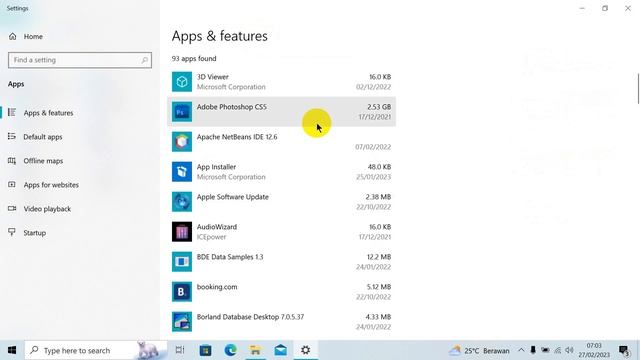Click the 93 apps found text
Screen dimensions: 640x360
194,59
